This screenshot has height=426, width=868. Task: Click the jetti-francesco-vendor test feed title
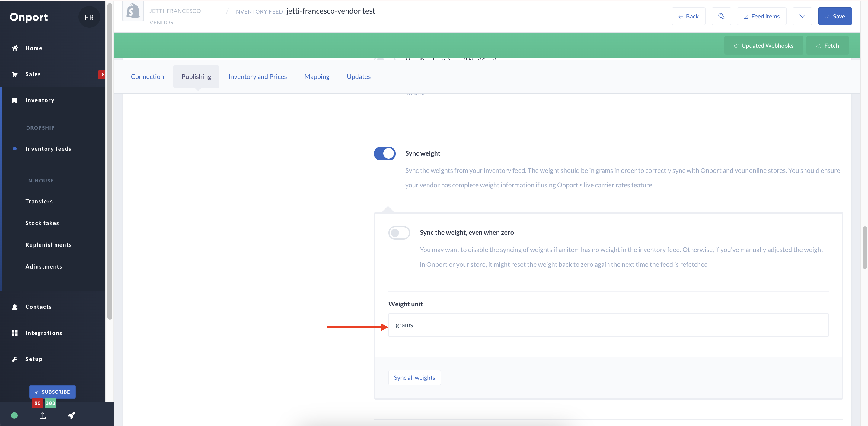[x=330, y=11]
